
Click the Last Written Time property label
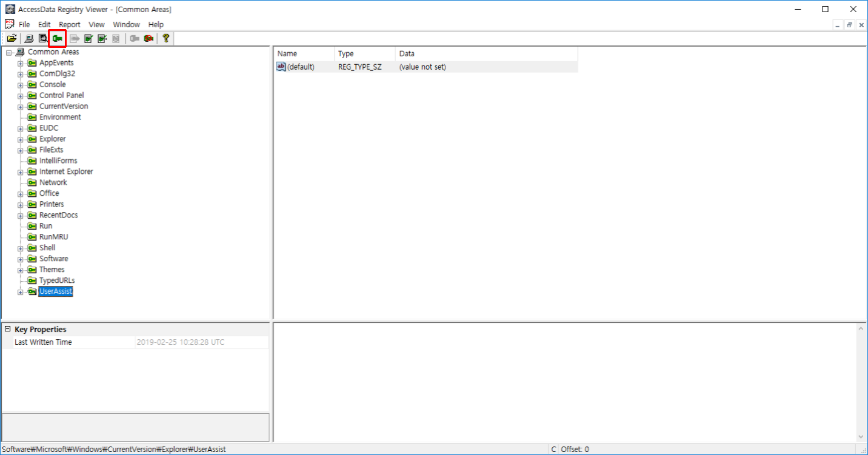[43, 342]
